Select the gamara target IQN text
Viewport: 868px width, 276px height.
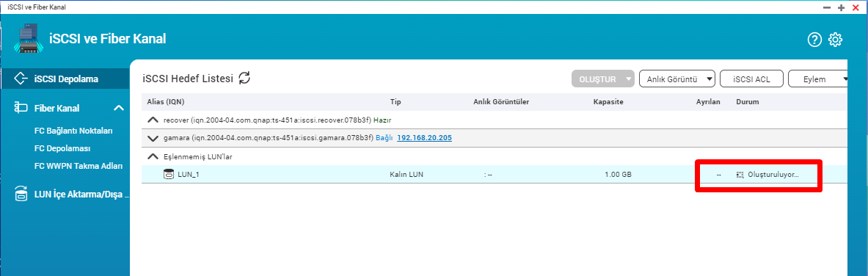coord(269,138)
